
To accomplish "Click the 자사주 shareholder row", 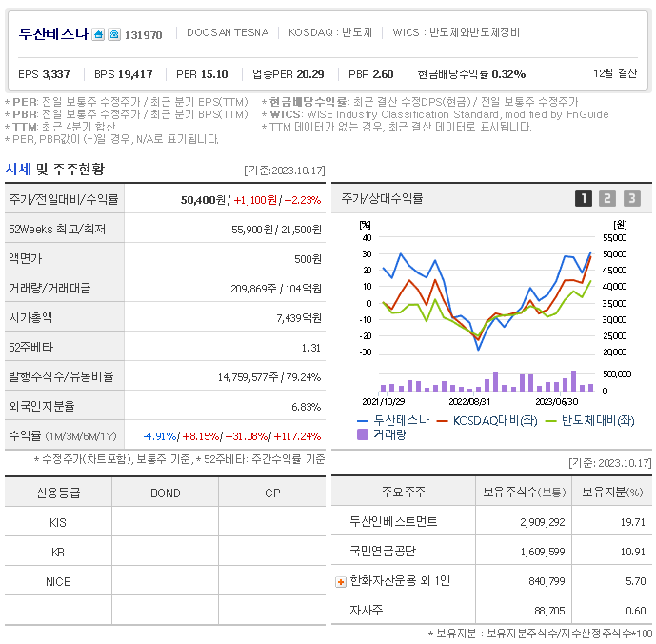I will [491, 610].
